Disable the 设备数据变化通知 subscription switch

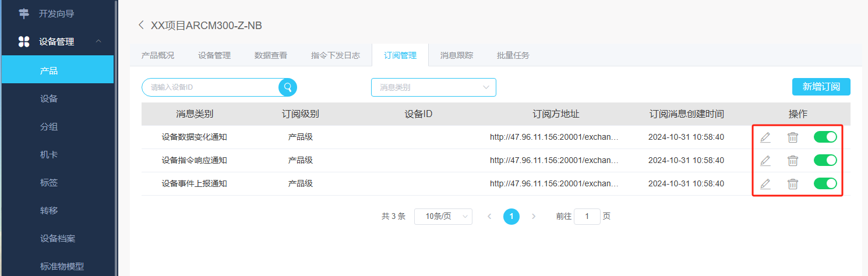[825, 137]
